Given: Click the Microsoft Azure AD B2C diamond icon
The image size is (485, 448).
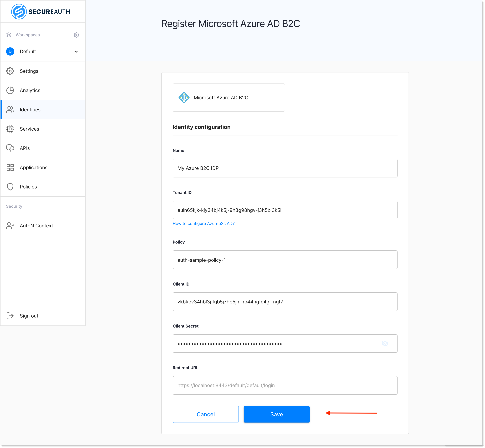Looking at the screenshot, I should pos(184,98).
